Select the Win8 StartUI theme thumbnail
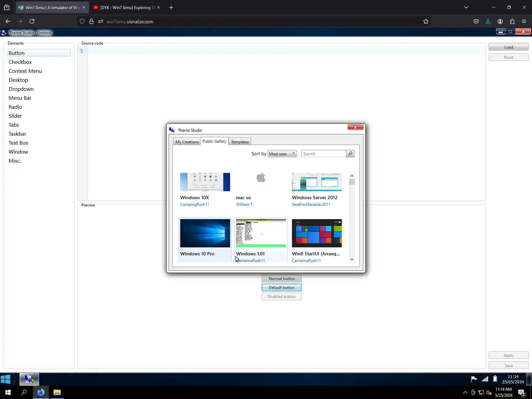 pyautogui.click(x=317, y=233)
